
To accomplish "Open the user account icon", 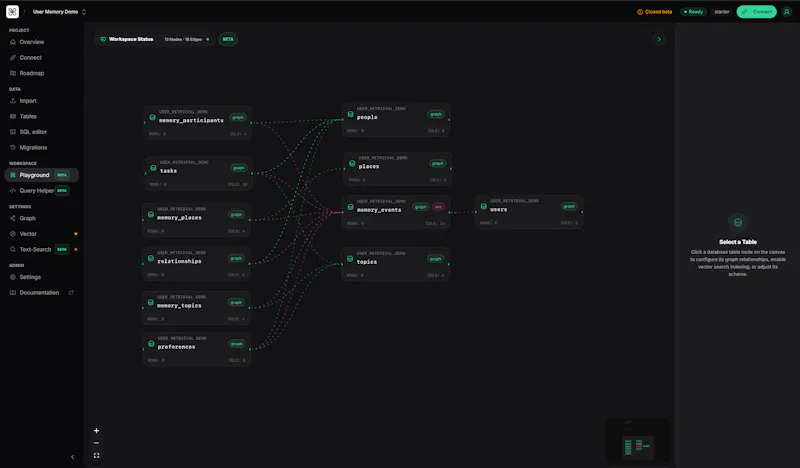I will pyautogui.click(x=786, y=12).
